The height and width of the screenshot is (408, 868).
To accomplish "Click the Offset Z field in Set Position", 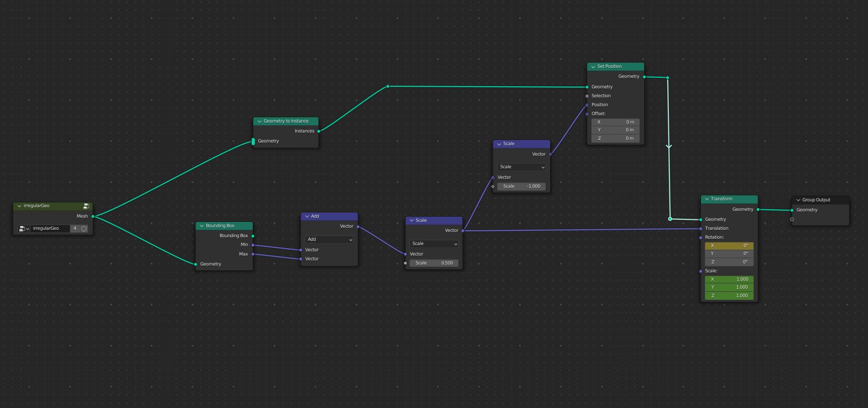I will point(615,139).
